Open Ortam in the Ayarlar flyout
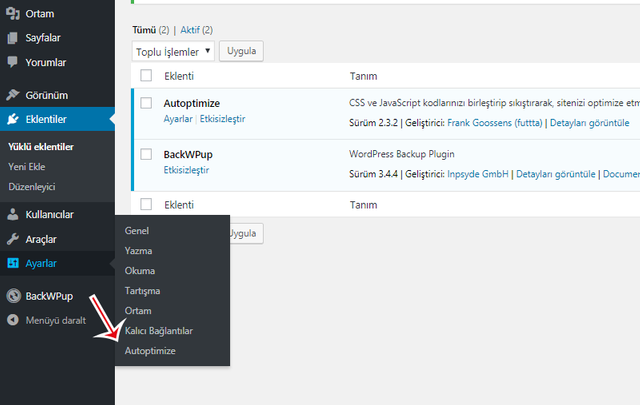Viewport: 640px width, 405px height. [x=138, y=311]
